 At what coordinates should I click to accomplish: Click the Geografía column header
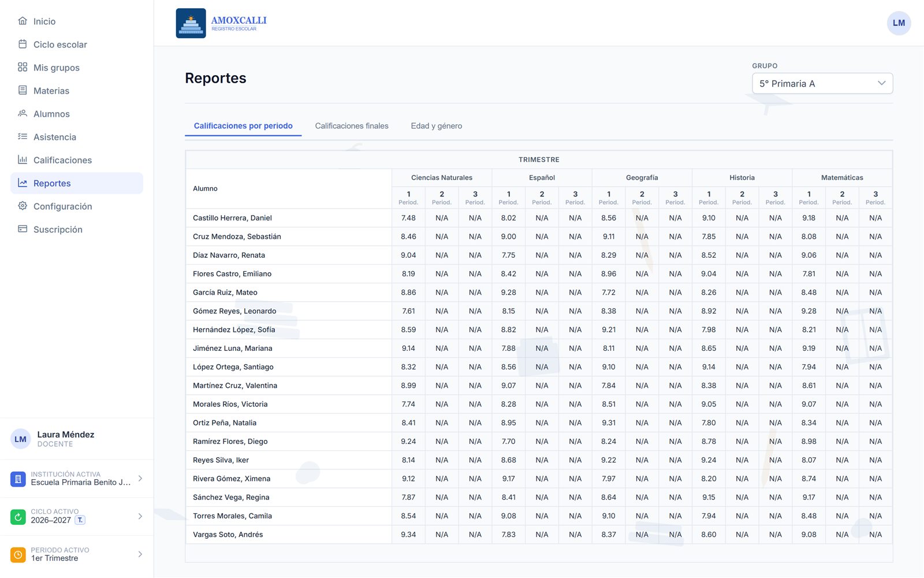point(642,178)
